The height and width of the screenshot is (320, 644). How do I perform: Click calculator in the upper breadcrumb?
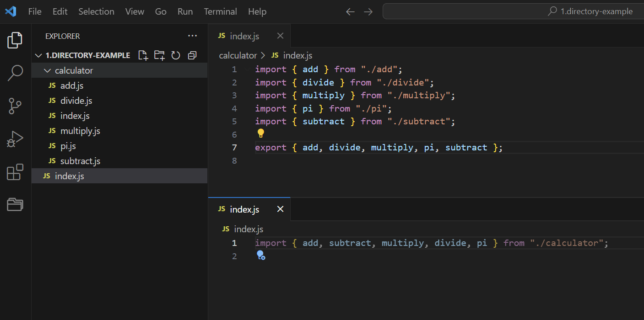click(238, 55)
